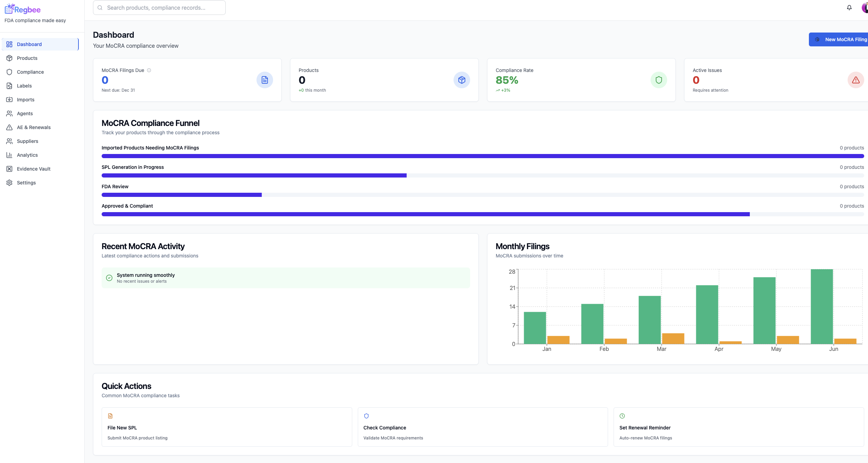Click the document icon in the Filings Due card
The image size is (868, 463).
point(264,80)
